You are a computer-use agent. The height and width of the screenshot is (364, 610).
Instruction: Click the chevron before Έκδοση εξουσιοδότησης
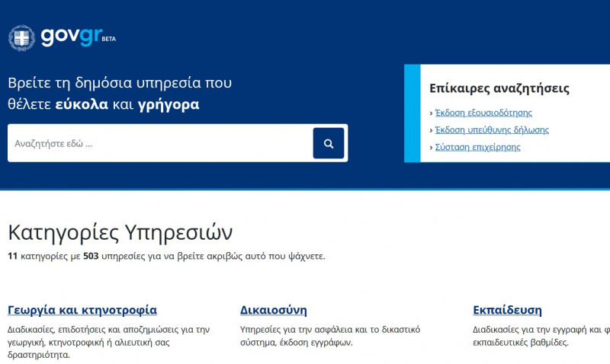coord(432,113)
